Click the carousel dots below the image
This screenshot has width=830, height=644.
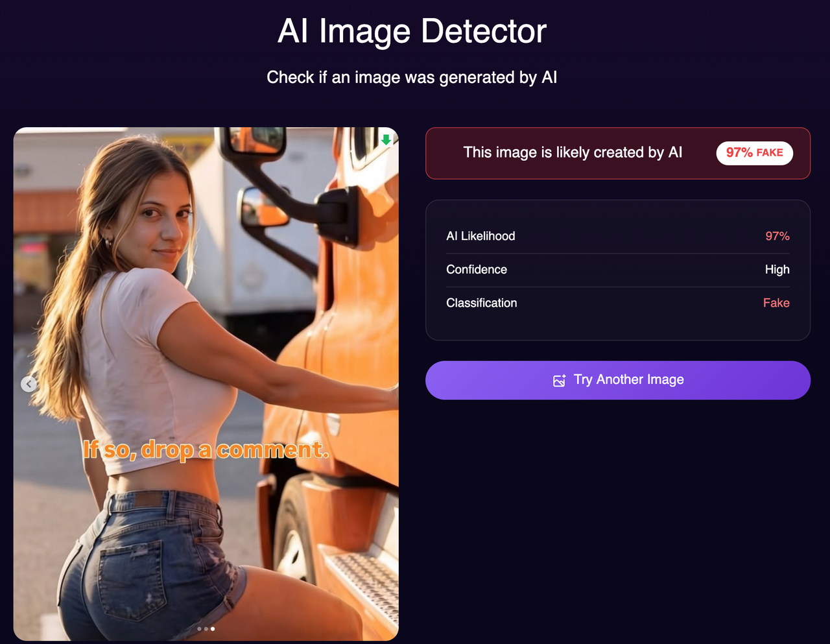(206, 628)
